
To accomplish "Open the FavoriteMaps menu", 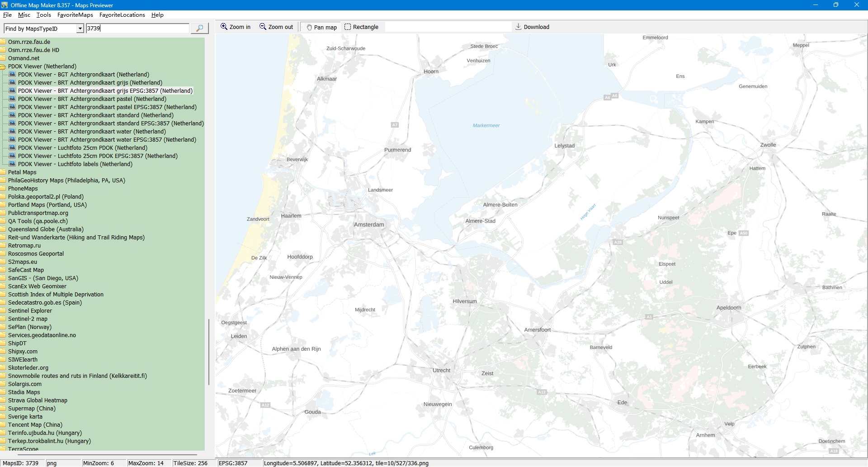I will 75,15.
